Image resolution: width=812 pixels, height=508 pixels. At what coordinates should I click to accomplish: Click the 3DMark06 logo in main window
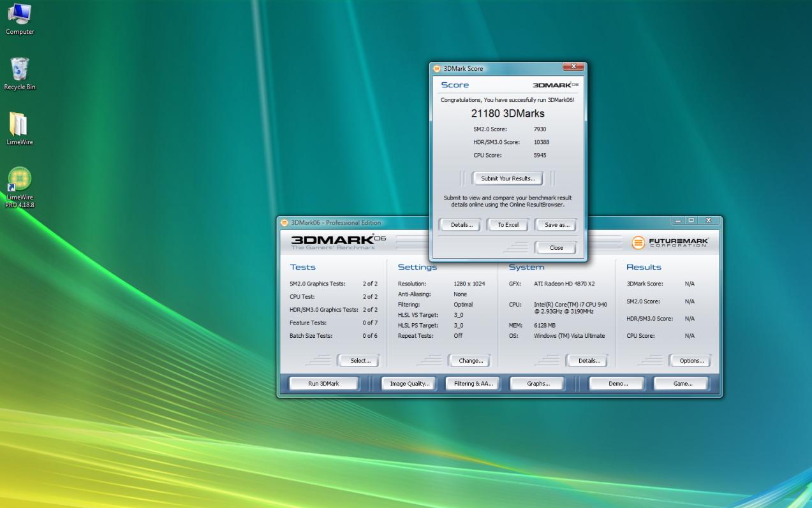pos(339,242)
